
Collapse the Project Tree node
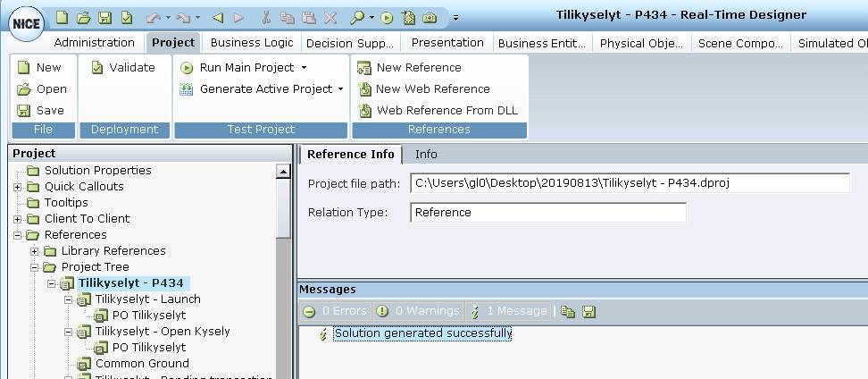click(35, 267)
